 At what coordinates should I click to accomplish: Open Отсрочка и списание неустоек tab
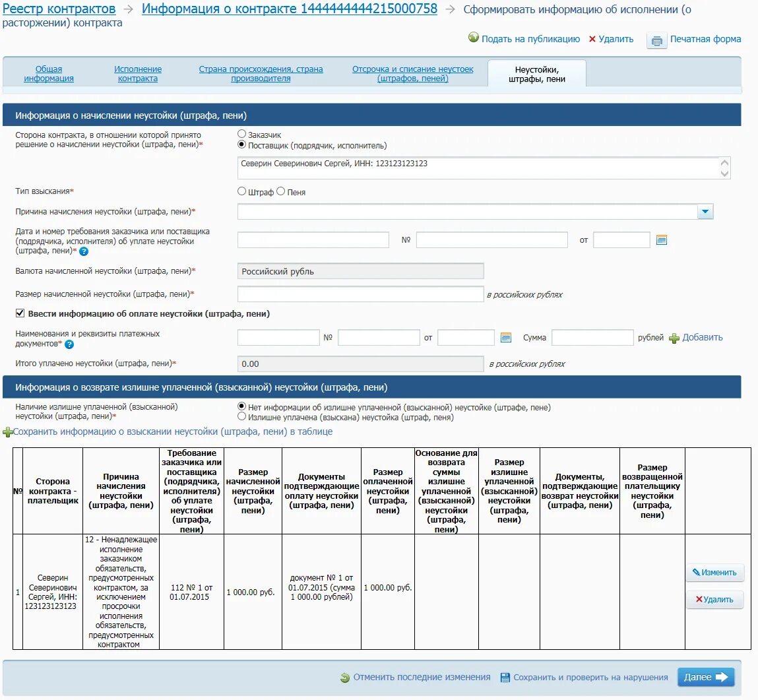(x=413, y=73)
